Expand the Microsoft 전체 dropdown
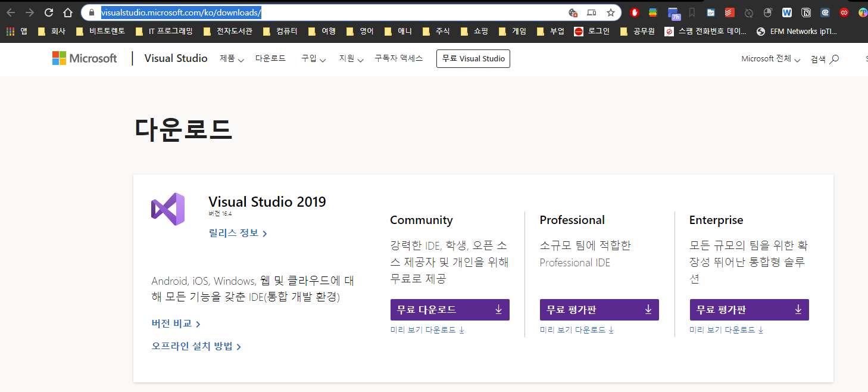 click(770, 59)
